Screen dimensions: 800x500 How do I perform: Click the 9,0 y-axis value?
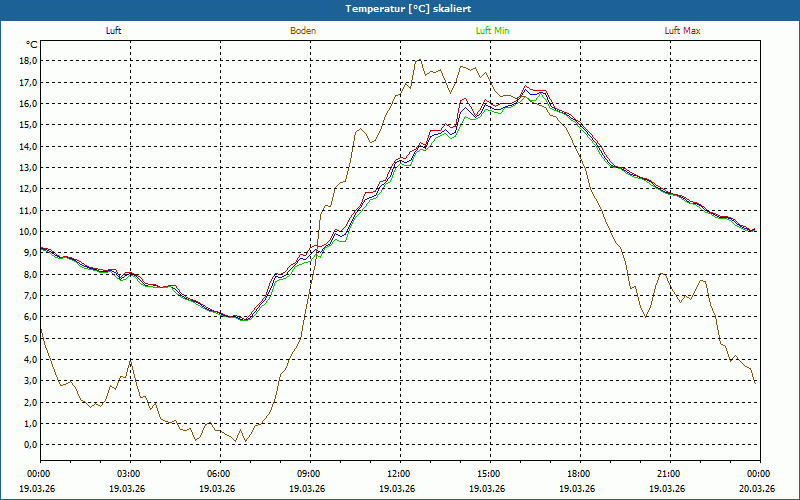point(31,253)
